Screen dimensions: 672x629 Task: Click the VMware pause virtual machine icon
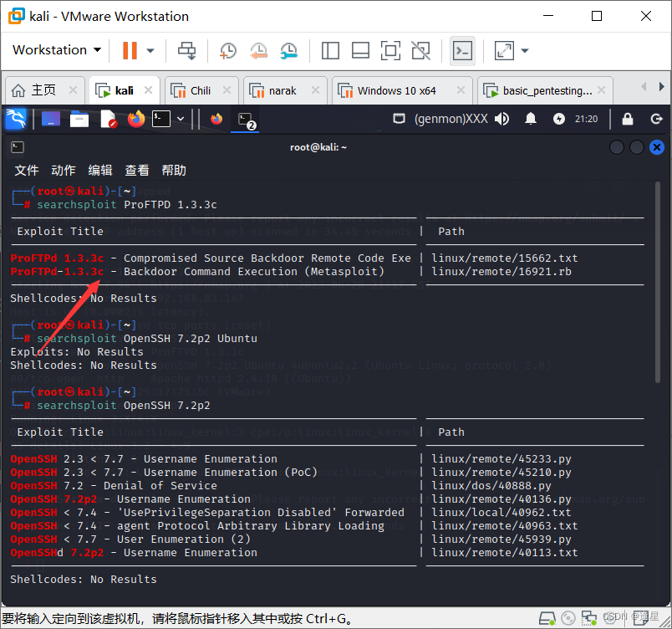coord(130,50)
